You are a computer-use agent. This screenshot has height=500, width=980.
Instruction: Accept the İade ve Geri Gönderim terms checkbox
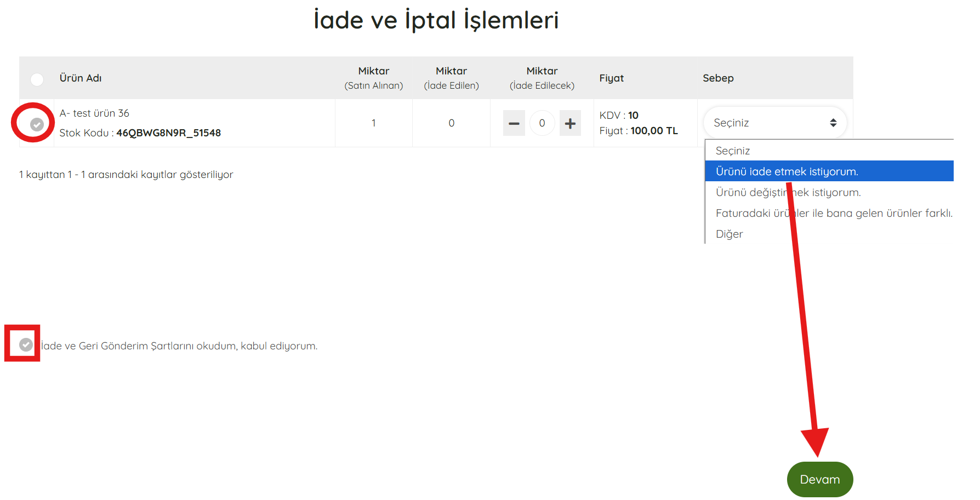point(26,344)
